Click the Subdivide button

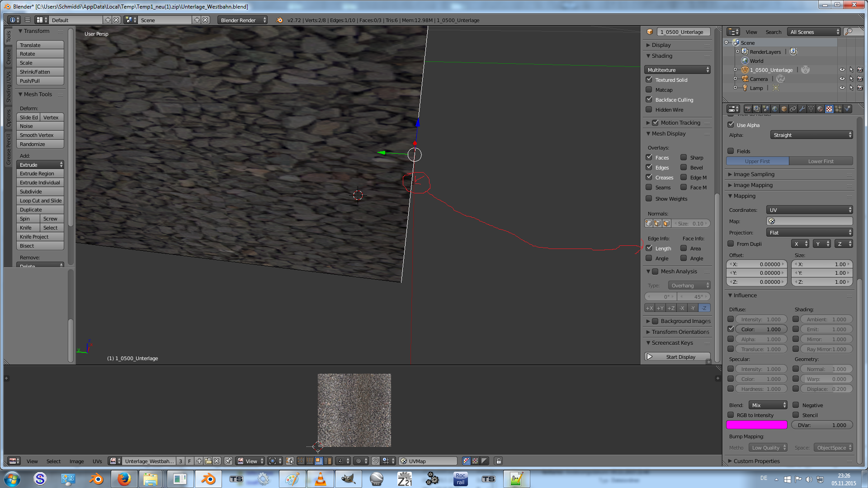(40, 192)
